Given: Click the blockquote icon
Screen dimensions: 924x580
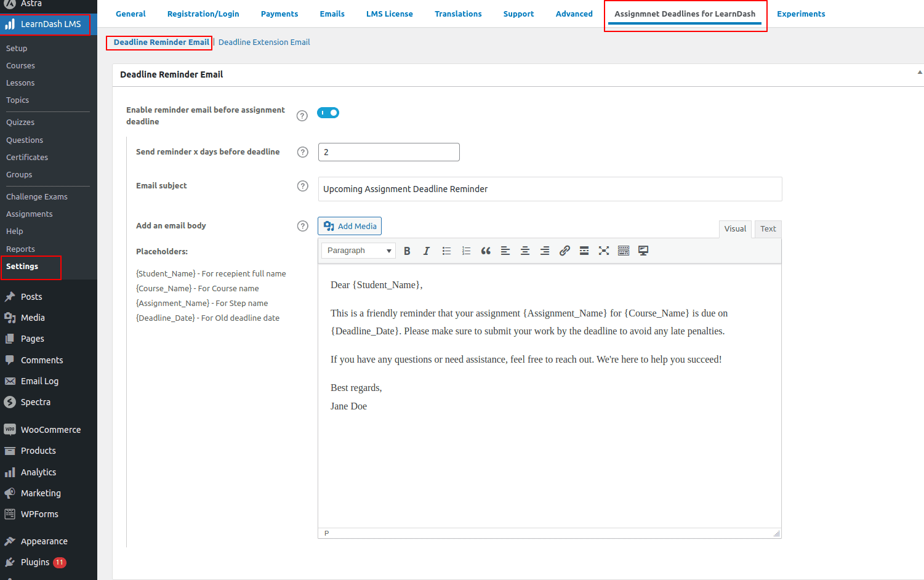Looking at the screenshot, I should pyautogui.click(x=486, y=251).
